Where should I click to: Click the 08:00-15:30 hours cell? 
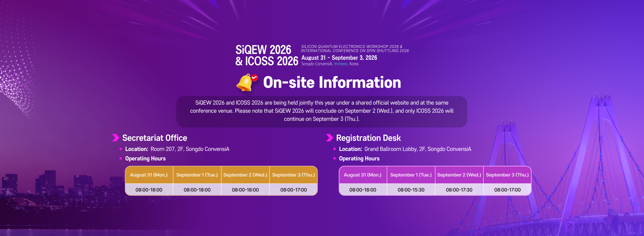point(411,190)
